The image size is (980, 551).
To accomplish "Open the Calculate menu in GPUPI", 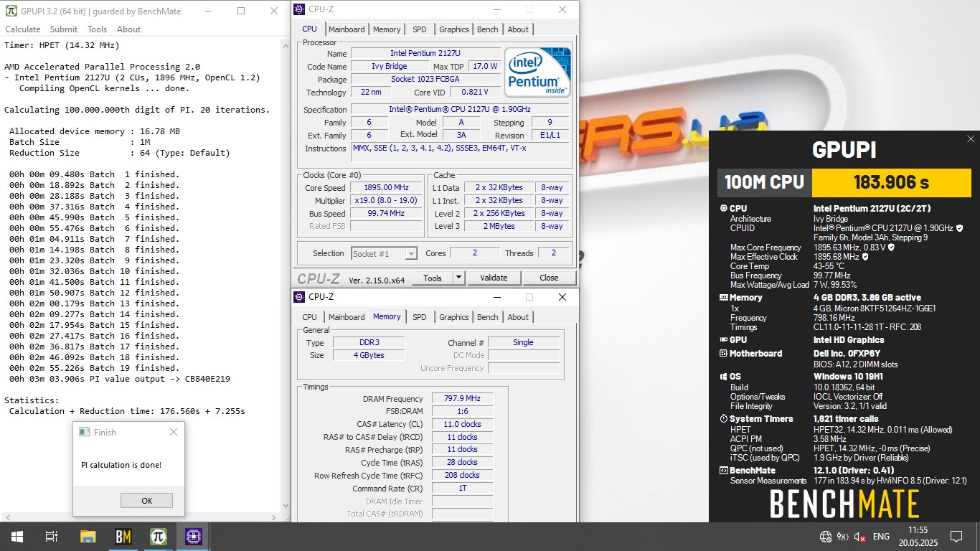I will pyautogui.click(x=23, y=29).
